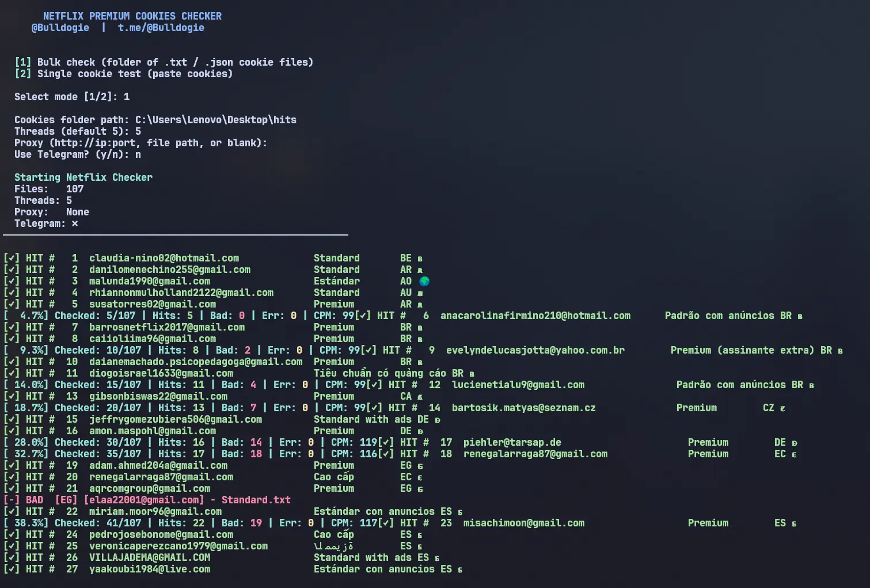
Task: Select the '[2] Single cookie test' option line
Action: click(x=124, y=74)
